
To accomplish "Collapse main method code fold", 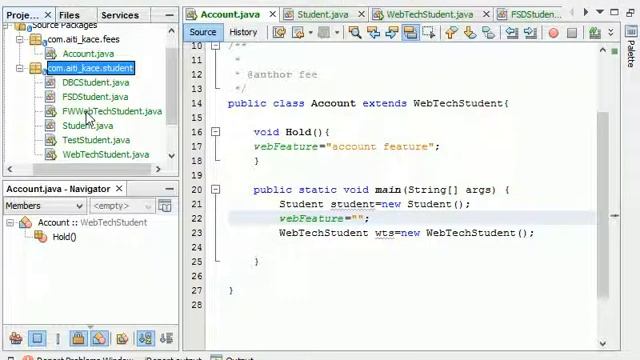I will (x=215, y=189).
